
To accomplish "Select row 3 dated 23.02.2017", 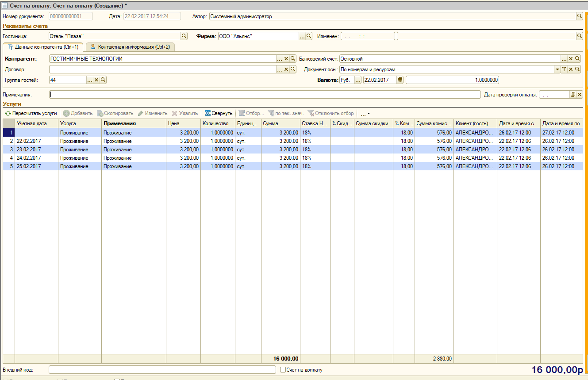I will click(292, 150).
